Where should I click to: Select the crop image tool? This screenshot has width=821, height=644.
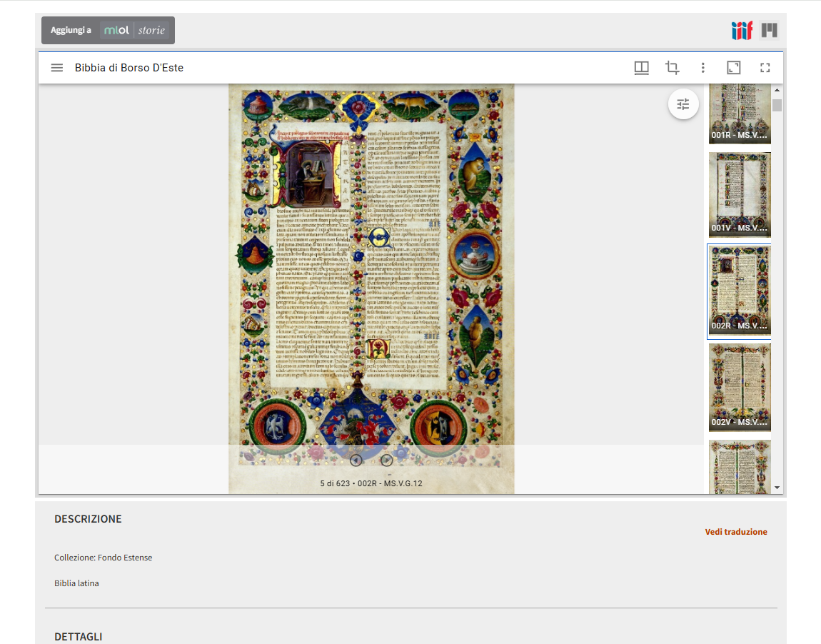coord(673,68)
